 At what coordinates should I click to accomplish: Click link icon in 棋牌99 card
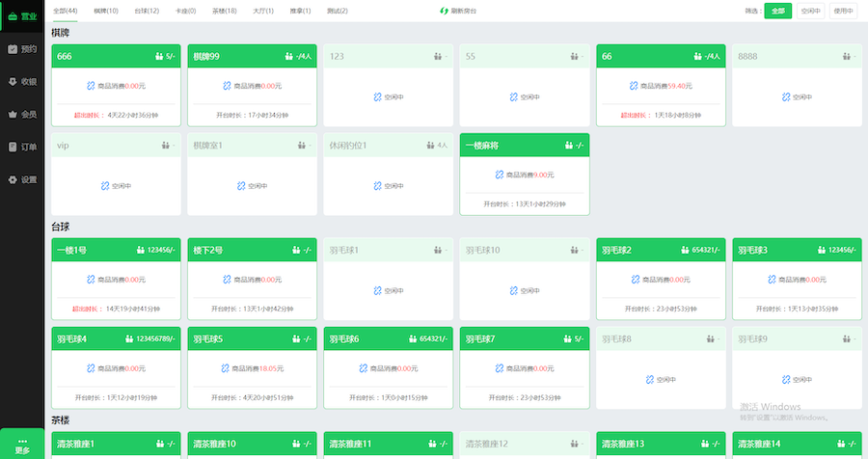[x=226, y=86]
